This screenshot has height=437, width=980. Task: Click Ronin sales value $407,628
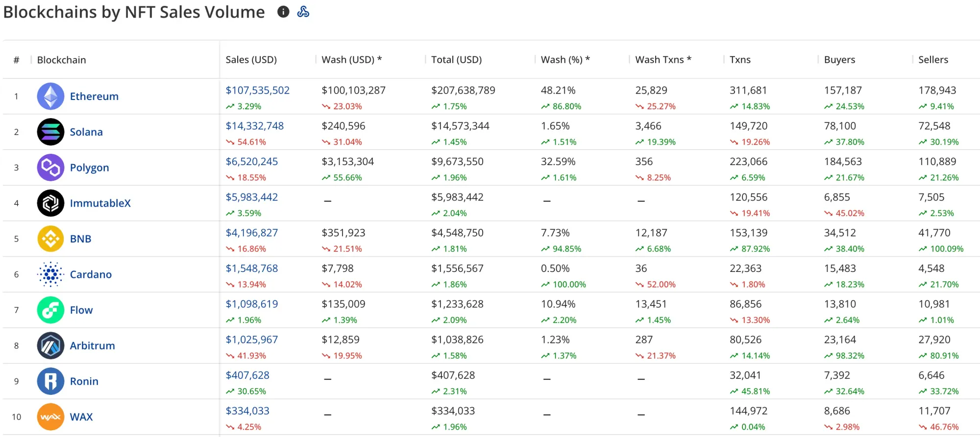pos(247,375)
